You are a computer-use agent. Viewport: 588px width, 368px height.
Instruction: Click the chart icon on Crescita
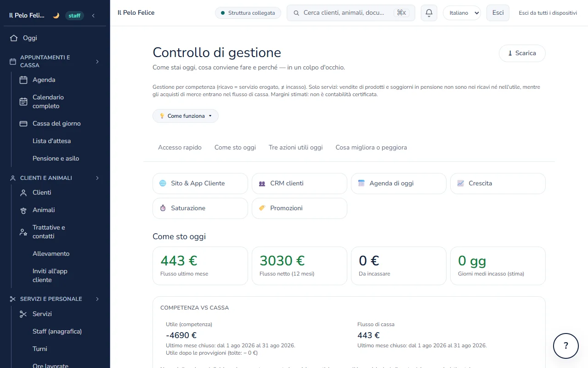coord(460,184)
